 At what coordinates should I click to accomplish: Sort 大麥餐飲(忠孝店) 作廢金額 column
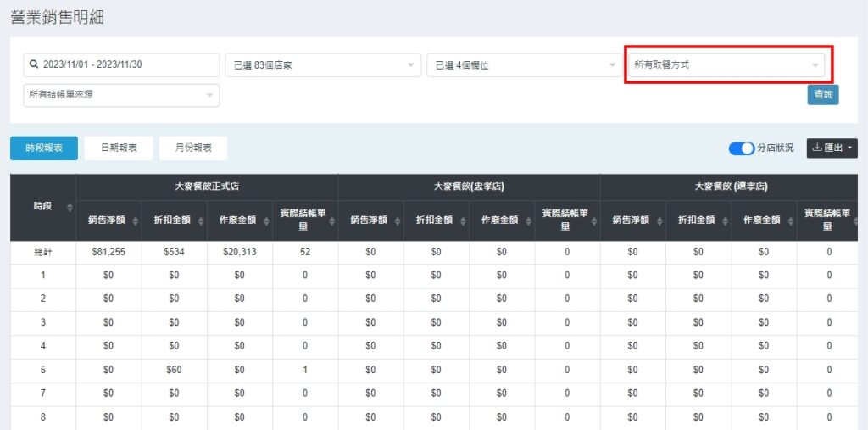tap(526, 221)
